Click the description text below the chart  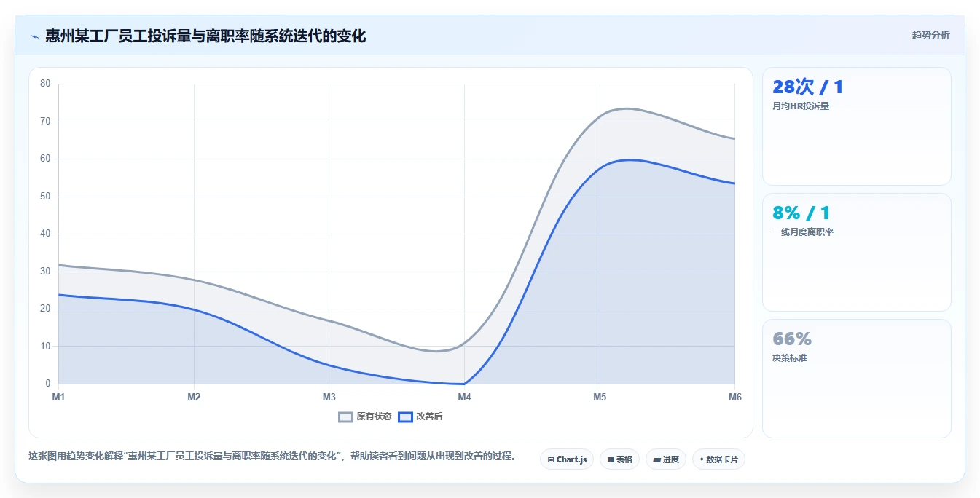pyautogui.click(x=273, y=456)
